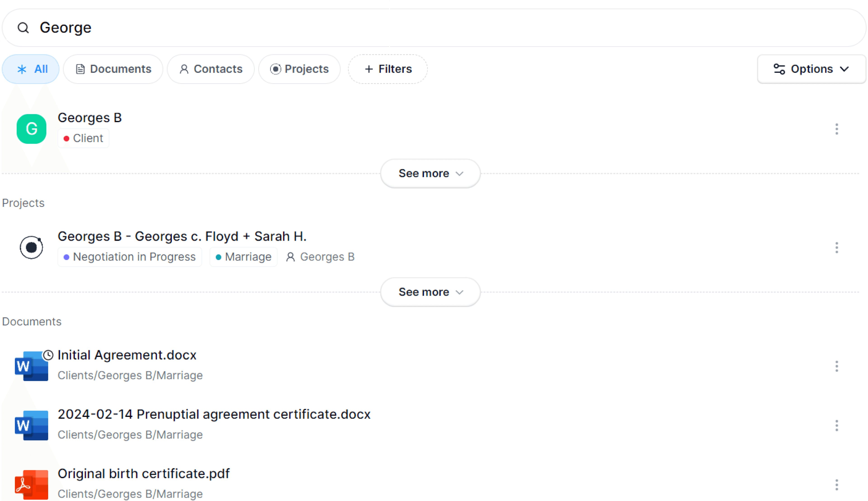Add a filter with the Filters button
This screenshot has width=868, height=501.
coord(388,69)
